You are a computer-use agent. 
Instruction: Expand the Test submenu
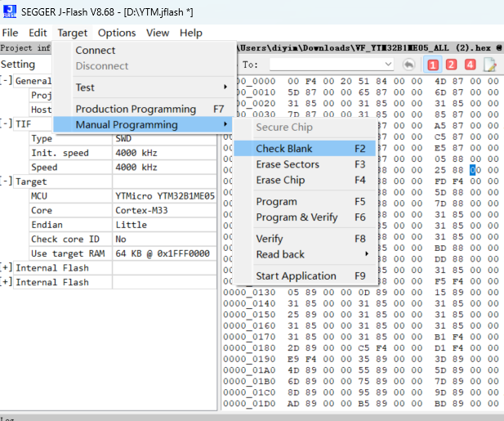[x=145, y=87]
